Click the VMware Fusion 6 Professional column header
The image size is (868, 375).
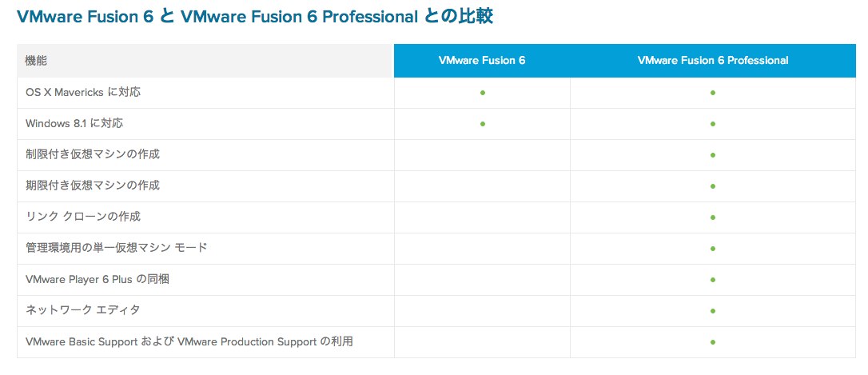click(x=713, y=61)
